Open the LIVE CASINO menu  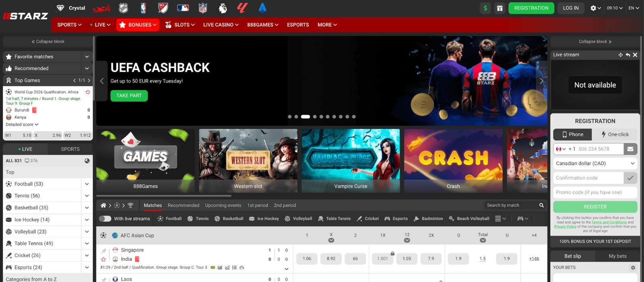221,25
